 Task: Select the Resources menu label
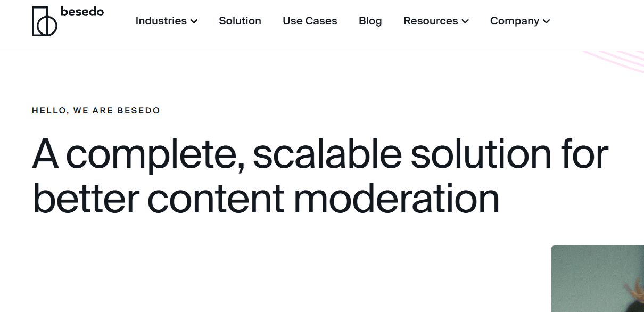tap(431, 21)
